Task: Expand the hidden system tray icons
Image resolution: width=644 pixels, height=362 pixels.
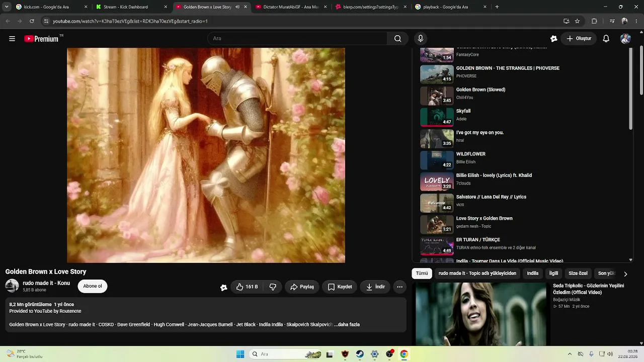Action: click(570, 354)
